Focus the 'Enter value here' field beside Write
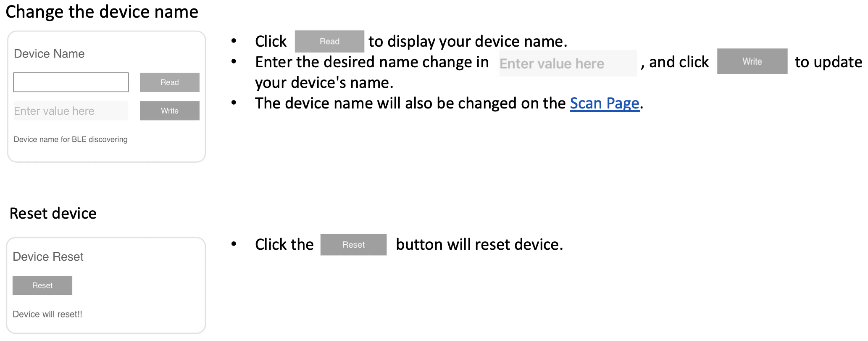Screen dimensions: 868x341 [71, 111]
